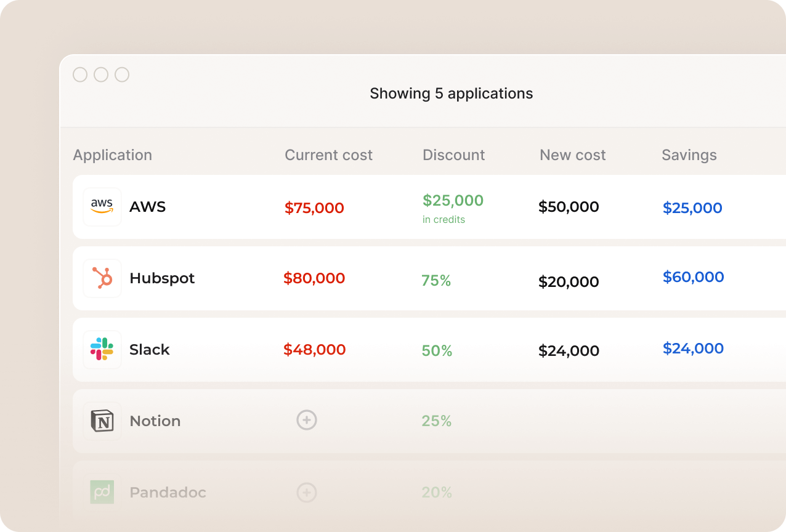Click the Current cost column header
Viewport: 786px width, 532px height.
[328, 155]
